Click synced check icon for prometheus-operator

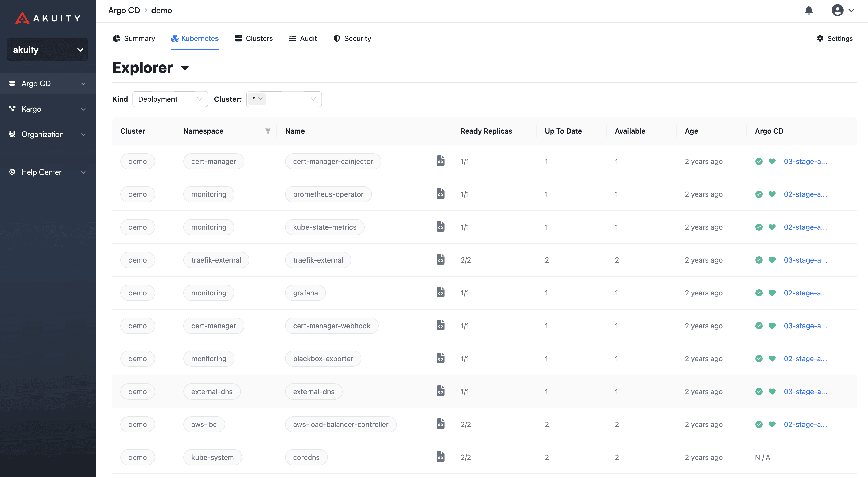pyautogui.click(x=759, y=194)
